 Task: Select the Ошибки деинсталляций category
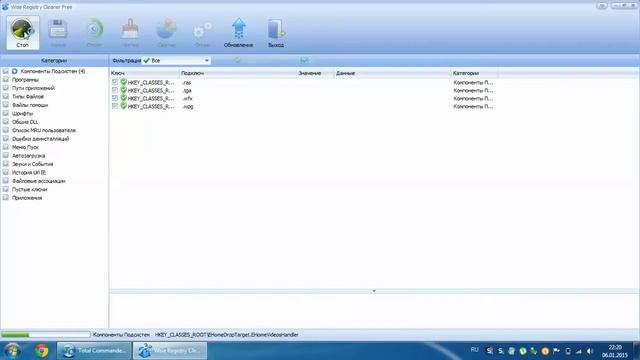coord(40,139)
